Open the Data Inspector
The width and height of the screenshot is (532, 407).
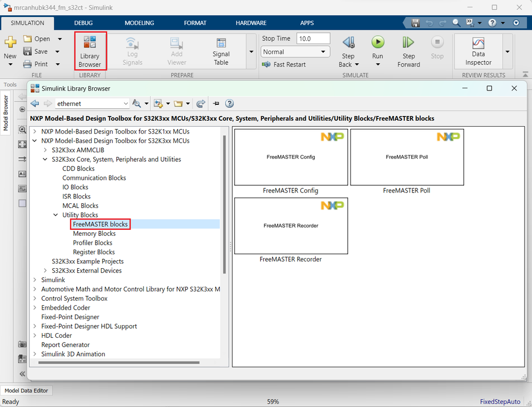(478, 51)
